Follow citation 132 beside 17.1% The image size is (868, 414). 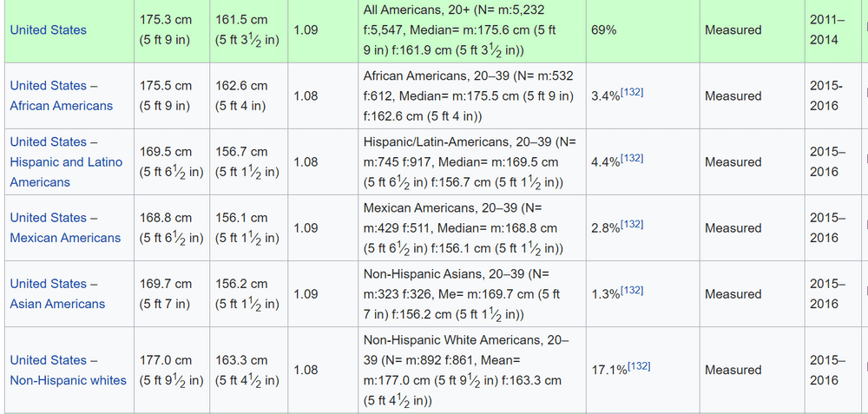pos(638,366)
